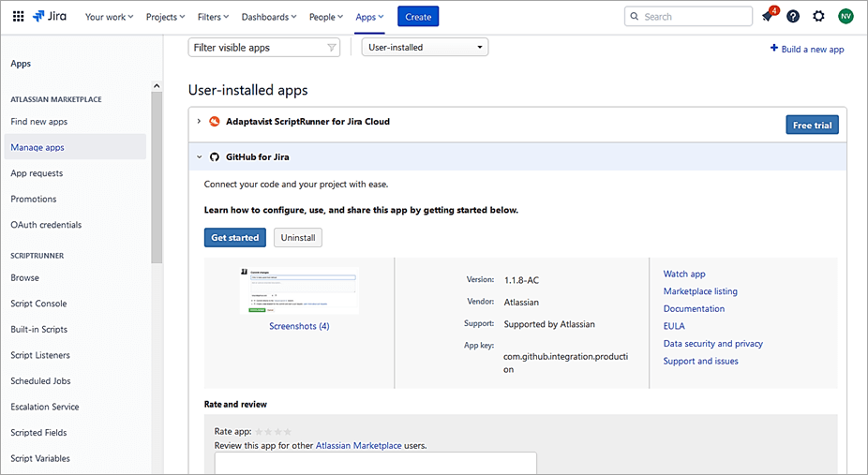Click the scrollbar up arrow in sidebar
This screenshot has width=868, height=475.
pyautogui.click(x=157, y=85)
